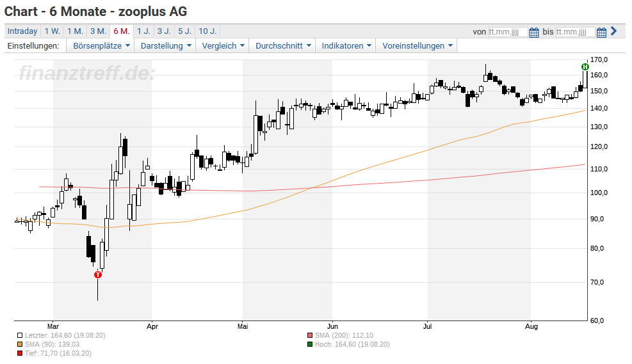Image resolution: width=632 pixels, height=364 pixels.
Task: Click the 'Jul' x-axis label
Action: [x=427, y=326]
